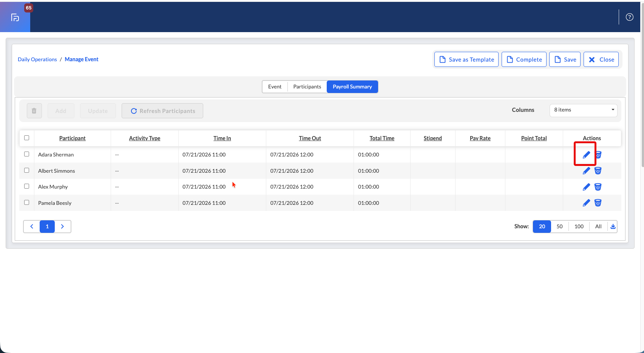The image size is (644, 353).
Task: Click the gray trash button in toolbar
Action: (34, 111)
